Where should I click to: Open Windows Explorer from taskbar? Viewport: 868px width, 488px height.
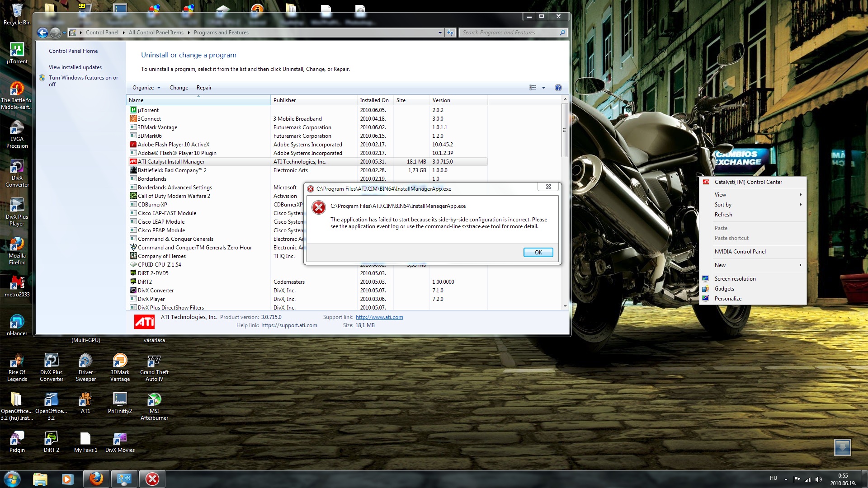[40, 479]
